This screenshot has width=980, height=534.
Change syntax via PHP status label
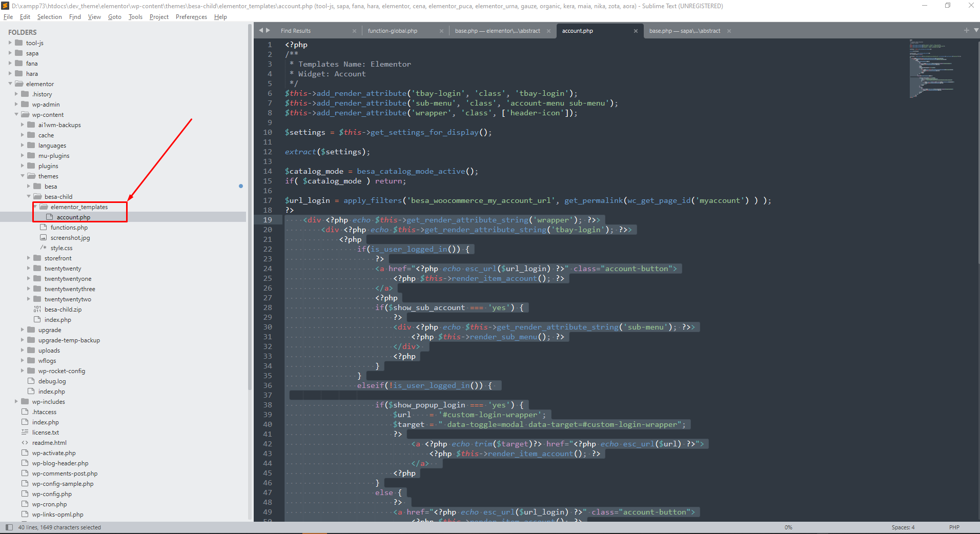[x=954, y=527]
